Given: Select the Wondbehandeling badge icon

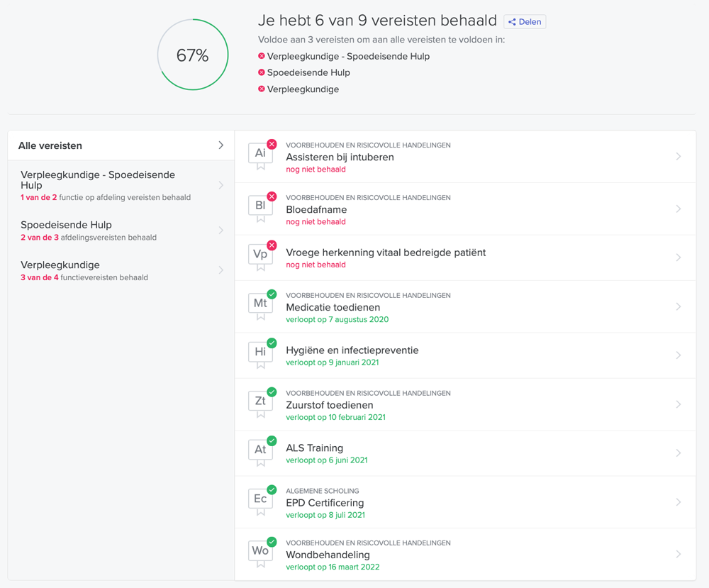Looking at the screenshot, I should coord(261,551).
